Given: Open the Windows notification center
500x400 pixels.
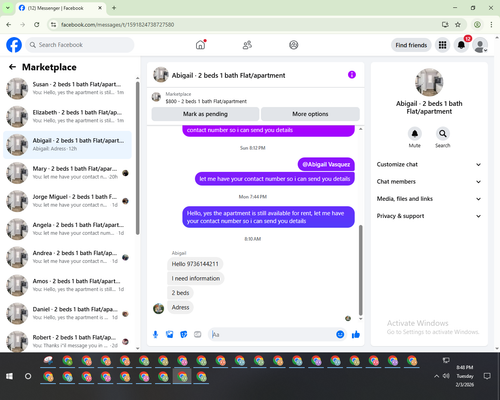Looking at the screenshot, I should pos(487,376).
